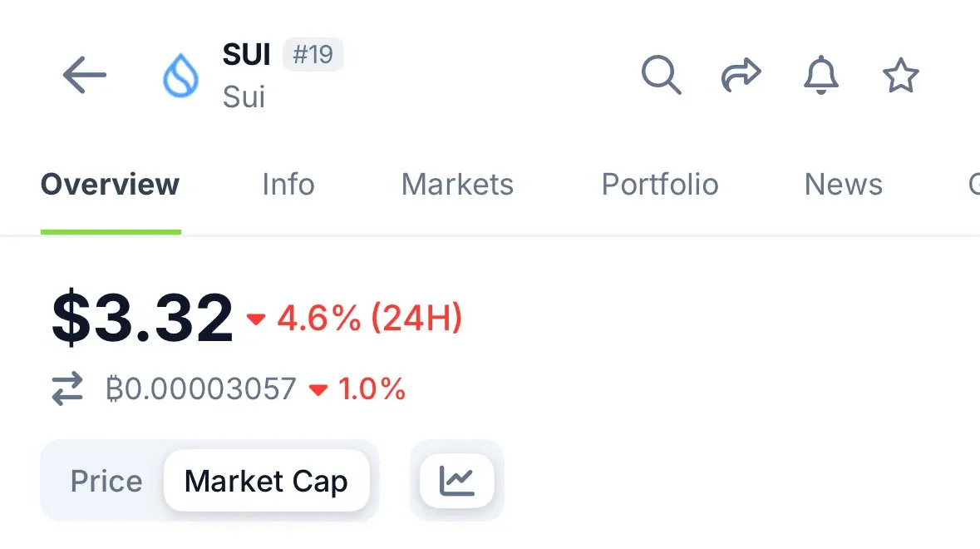Image resolution: width=980 pixels, height=549 pixels.
Task: Swap currency using the exchange arrows icon
Action: click(67, 388)
